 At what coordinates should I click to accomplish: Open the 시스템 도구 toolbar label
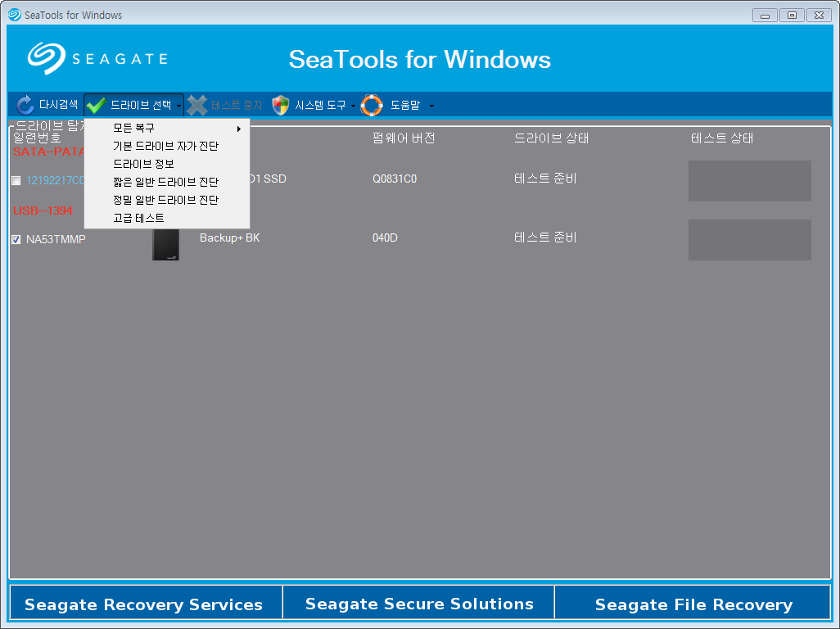pyautogui.click(x=320, y=105)
